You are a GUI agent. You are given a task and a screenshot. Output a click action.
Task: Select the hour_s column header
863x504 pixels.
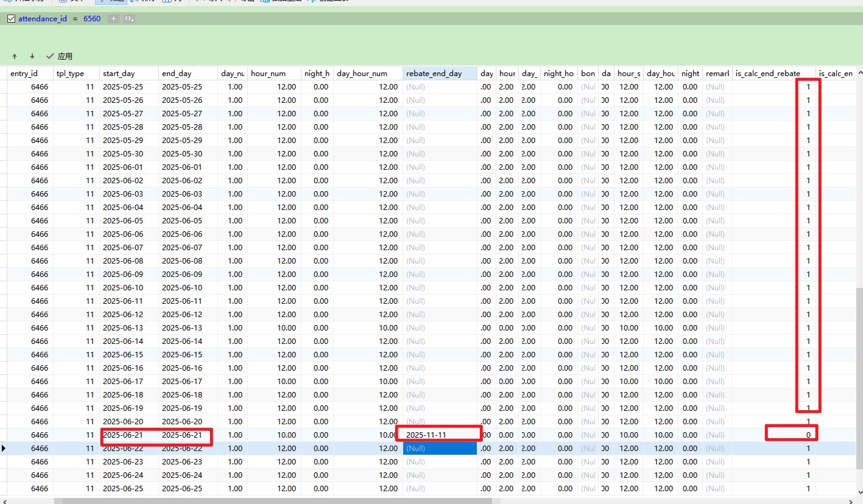(x=629, y=73)
